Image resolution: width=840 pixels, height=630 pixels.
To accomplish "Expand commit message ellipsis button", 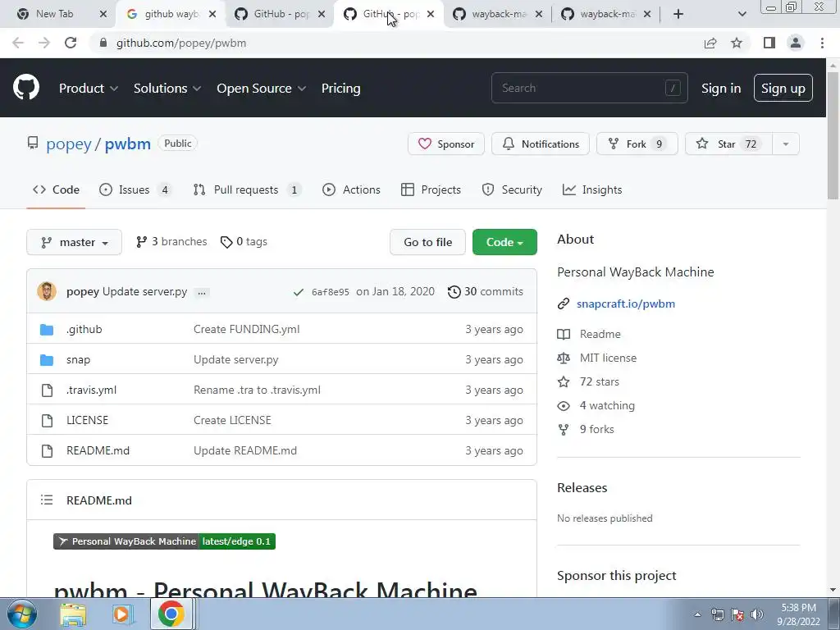I will (202, 293).
